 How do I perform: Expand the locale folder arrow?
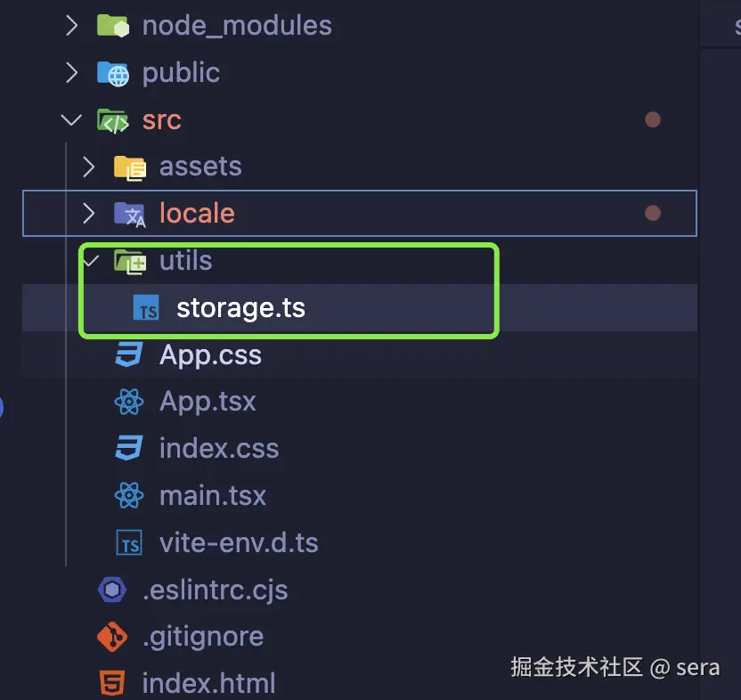pos(88,214)
